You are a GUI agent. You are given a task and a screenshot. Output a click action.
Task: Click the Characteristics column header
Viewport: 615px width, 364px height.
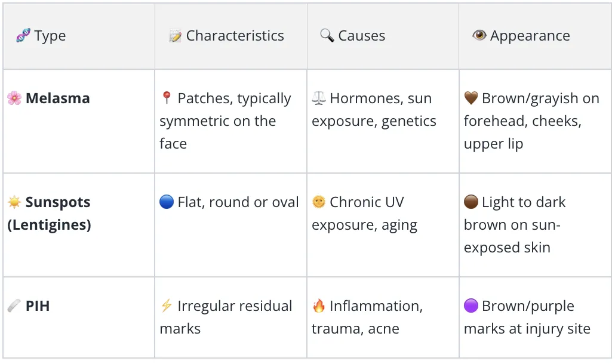235,36
